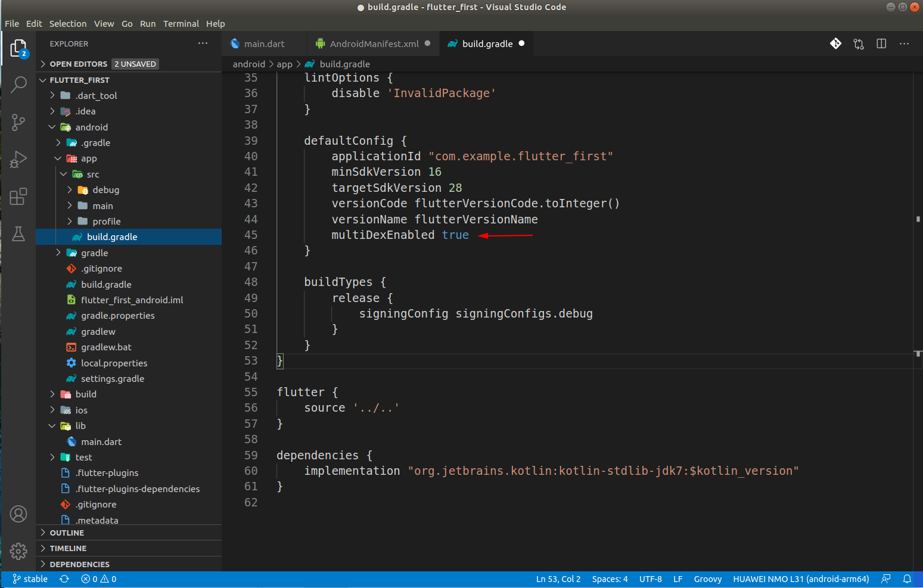Open the Testing view with the beaker icon

(x=18, y=234)
